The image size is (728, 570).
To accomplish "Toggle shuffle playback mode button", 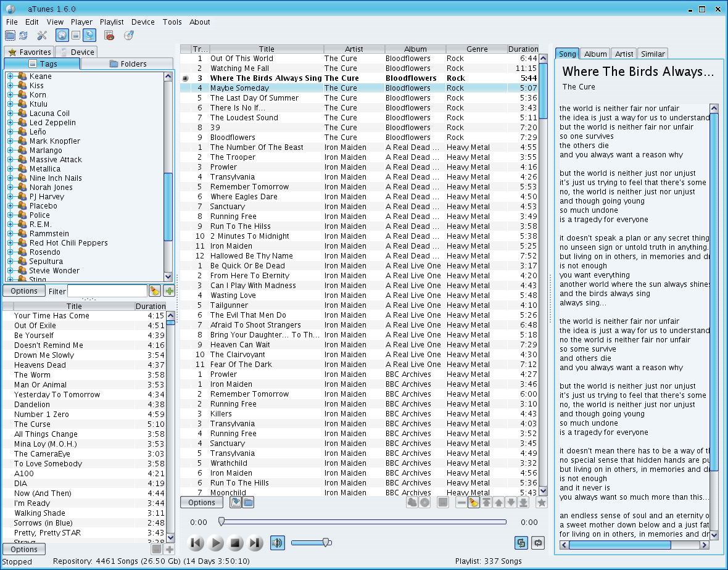I will (x=521, y=543).
